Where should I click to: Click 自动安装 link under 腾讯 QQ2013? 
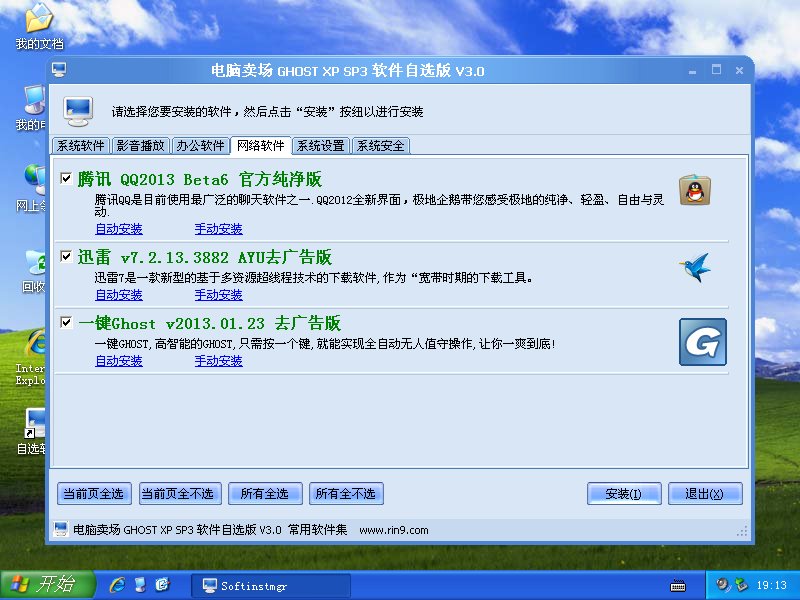click(x=119, y=229)
